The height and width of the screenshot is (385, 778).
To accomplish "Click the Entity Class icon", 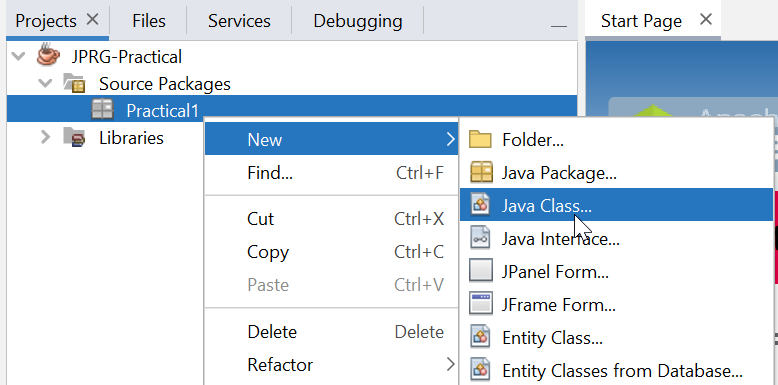I will click(480, 337).
